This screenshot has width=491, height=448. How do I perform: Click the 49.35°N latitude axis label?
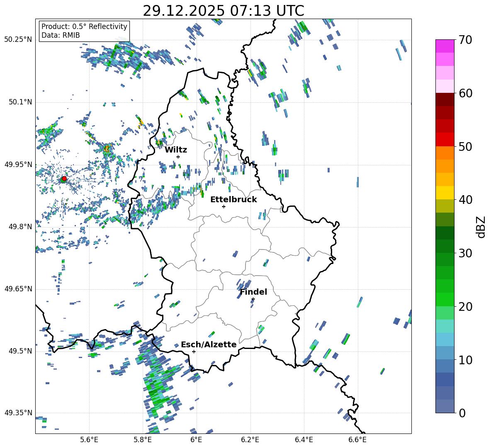(18, 413)
